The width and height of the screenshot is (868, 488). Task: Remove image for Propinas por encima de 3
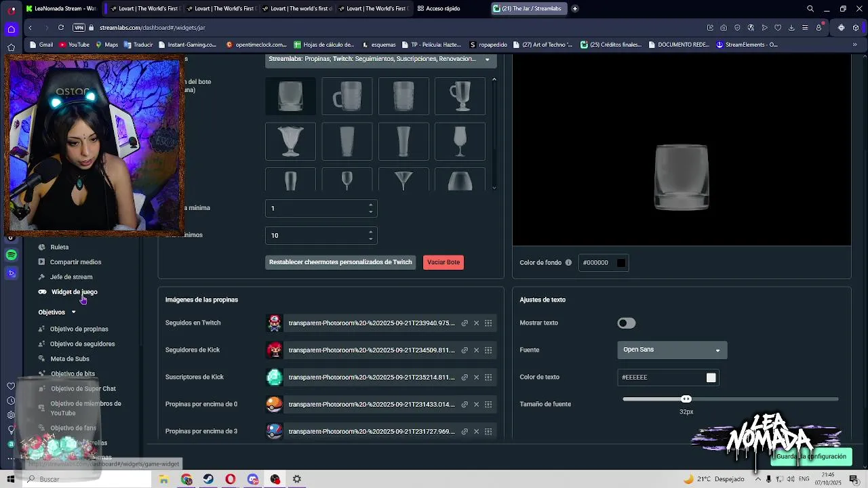coord(476,432)
